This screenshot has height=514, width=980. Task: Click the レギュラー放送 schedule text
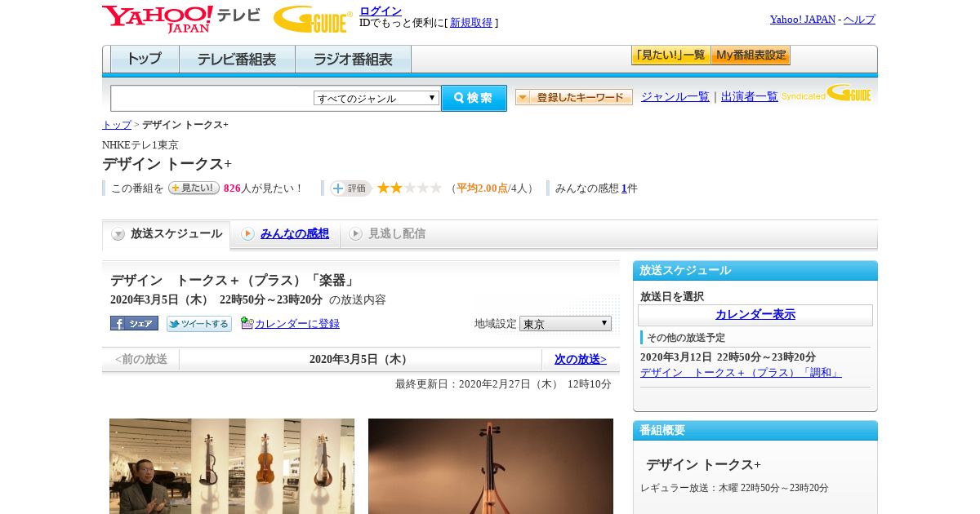point(734,488)
